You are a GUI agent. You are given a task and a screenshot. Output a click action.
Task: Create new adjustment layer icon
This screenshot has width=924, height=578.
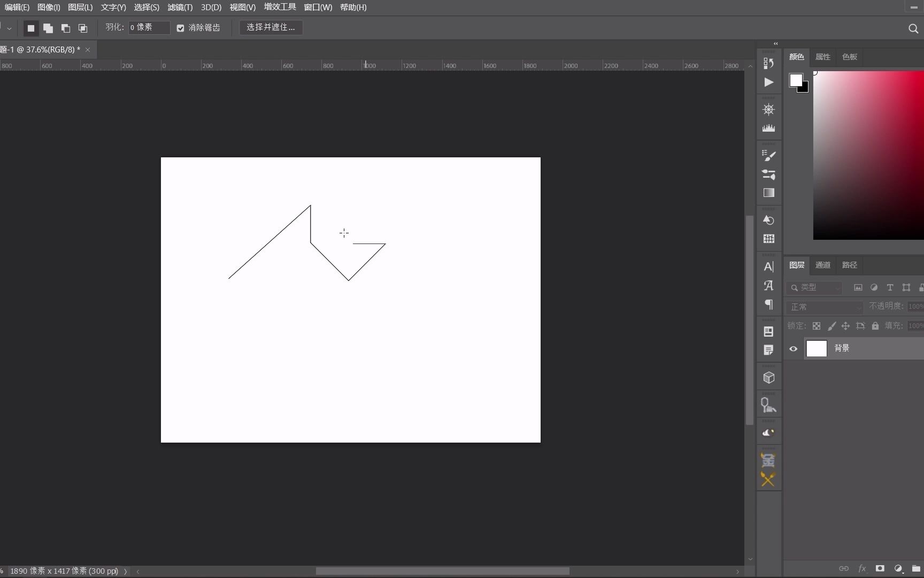pyautogui.click(x=898, y=568)
